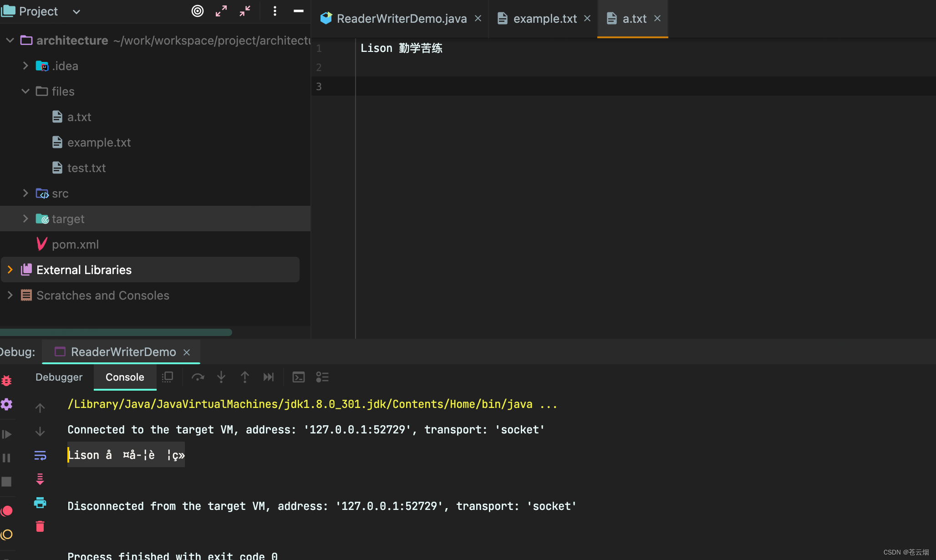Viewport: 936px width, 560px height.
Task: Click the Step Out debug icon
Action: [x=245, y=377]
